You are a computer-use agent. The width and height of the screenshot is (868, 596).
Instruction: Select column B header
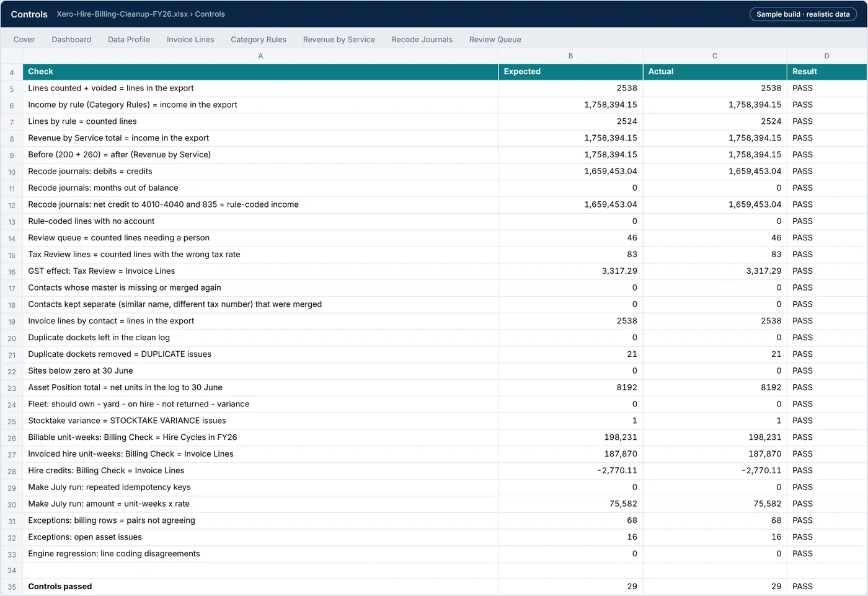(570, 56)
